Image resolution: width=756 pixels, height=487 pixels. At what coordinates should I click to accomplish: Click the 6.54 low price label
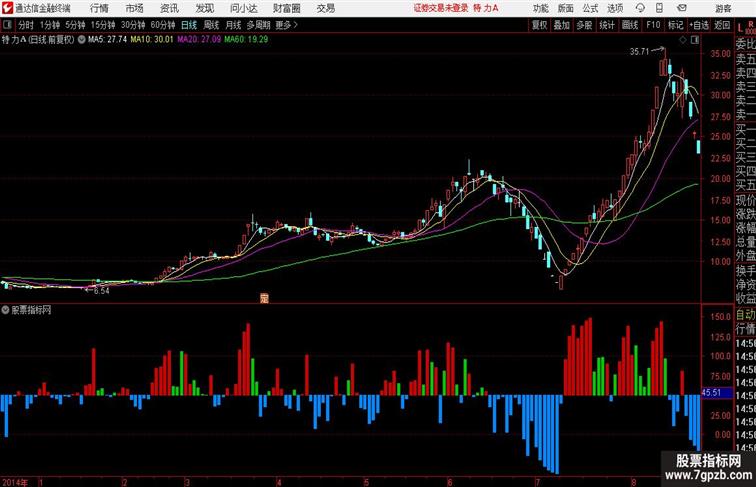(101, 291)
